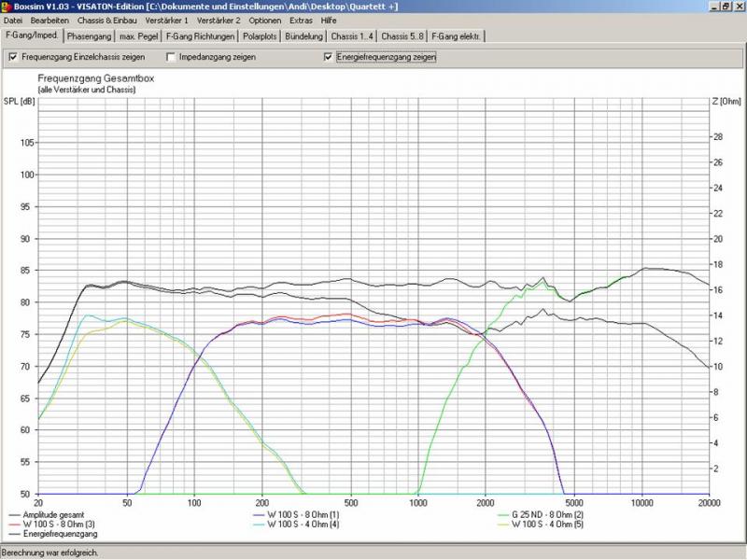747x560 pixels.
Task: Select the F-Gang Richtungen tab
Action: tap(200, 36)
